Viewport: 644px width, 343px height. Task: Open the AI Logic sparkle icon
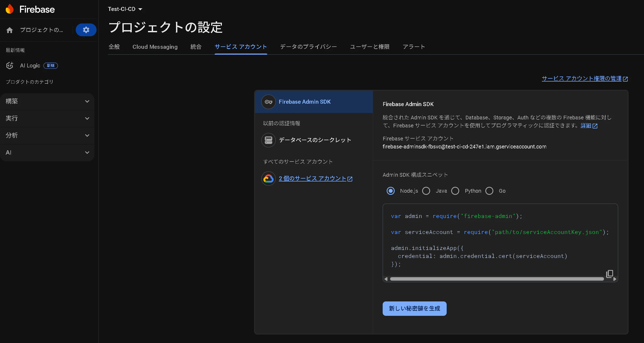point(10,66)
